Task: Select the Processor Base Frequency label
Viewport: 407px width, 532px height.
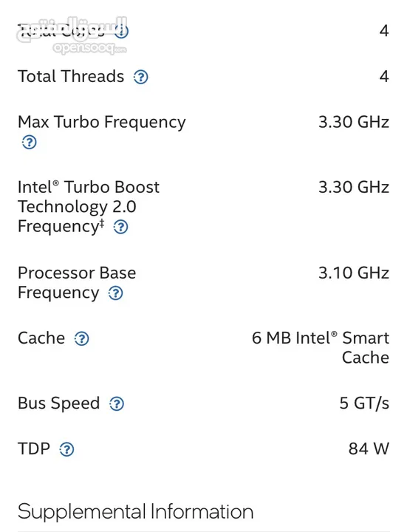Action: (x=77, y=282)
